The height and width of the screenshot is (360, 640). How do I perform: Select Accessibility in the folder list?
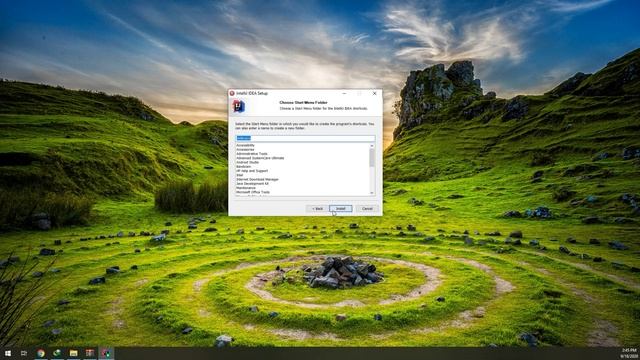pos(245,145)
